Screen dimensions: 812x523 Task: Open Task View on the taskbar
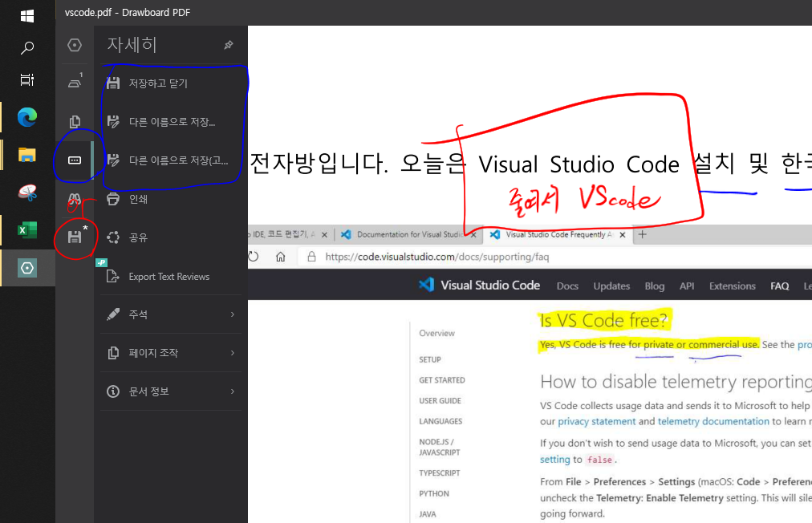[x=27, y=79]
